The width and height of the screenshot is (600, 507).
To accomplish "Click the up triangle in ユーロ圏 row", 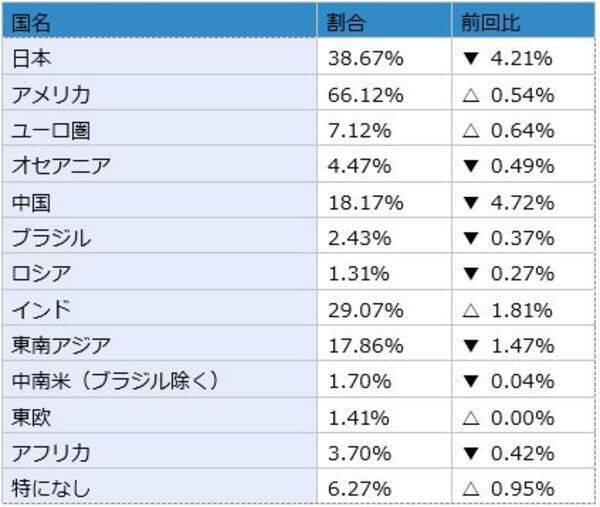I will 469,131.
